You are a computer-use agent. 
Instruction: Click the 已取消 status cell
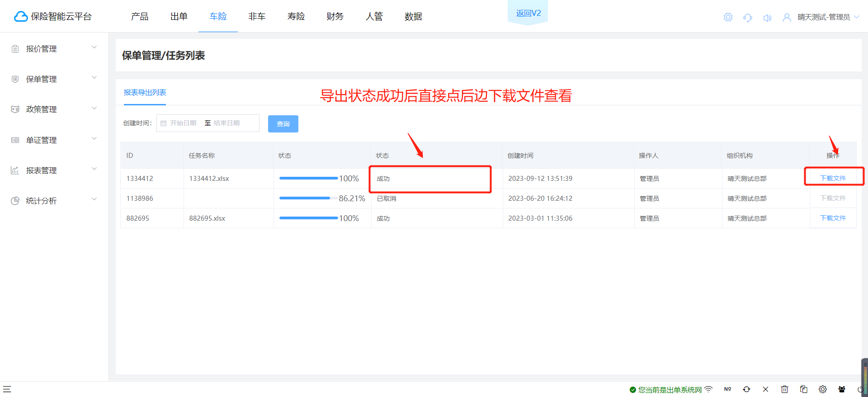387,198
